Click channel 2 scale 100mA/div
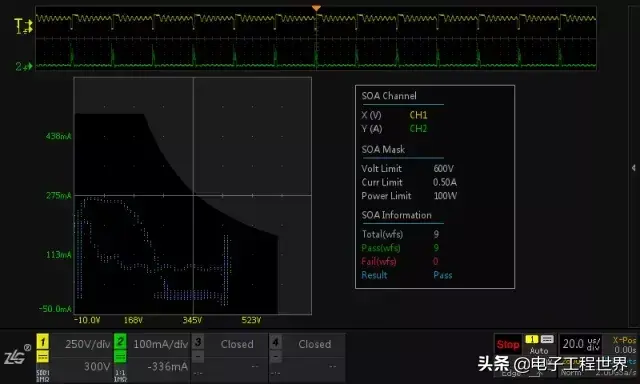Image resolution: width=640 pixels, height=384 pixels. pos(160,344)
